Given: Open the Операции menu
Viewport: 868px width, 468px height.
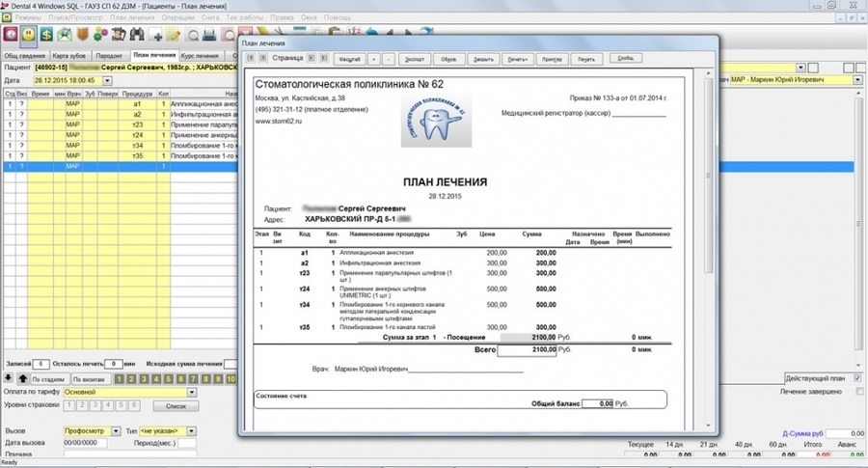Looking at the screenshot, I should [177, 17].
